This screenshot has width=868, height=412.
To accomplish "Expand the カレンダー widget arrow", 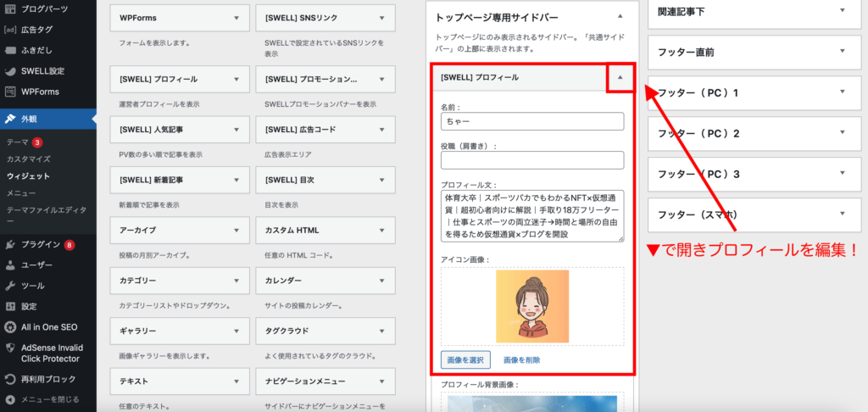I will pos(381,281).
